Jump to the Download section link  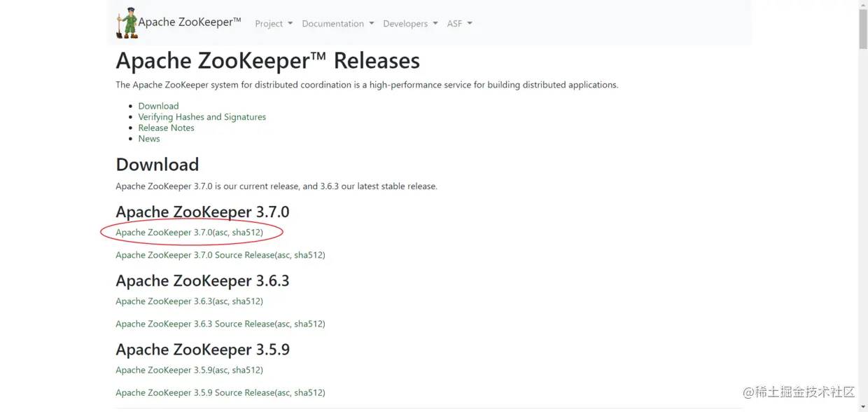[x=158, y=106]
